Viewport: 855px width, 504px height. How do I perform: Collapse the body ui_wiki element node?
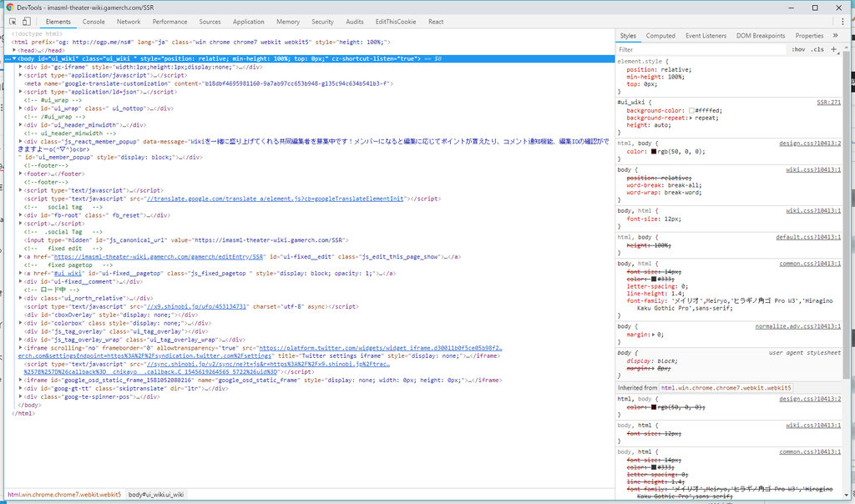click(x=14, y=58)
